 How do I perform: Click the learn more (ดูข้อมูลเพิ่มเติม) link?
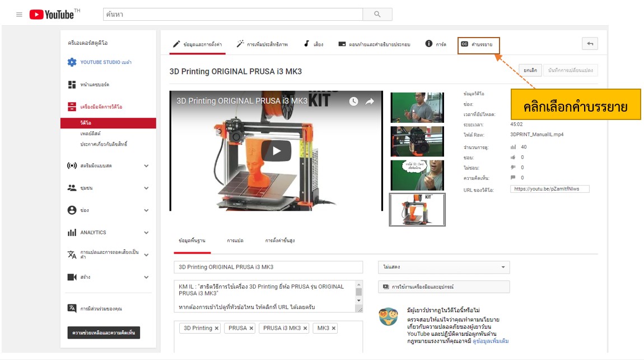pos(490,341)
